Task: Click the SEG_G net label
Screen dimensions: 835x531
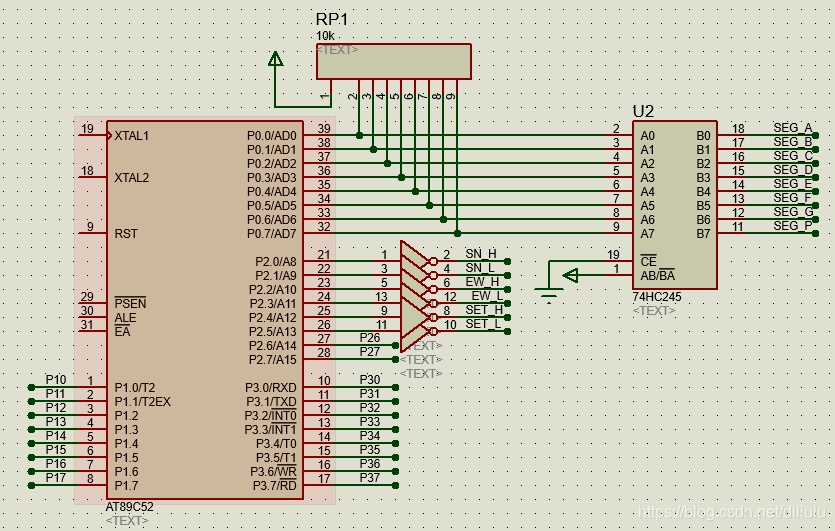Action: click(x=793, y=212)
